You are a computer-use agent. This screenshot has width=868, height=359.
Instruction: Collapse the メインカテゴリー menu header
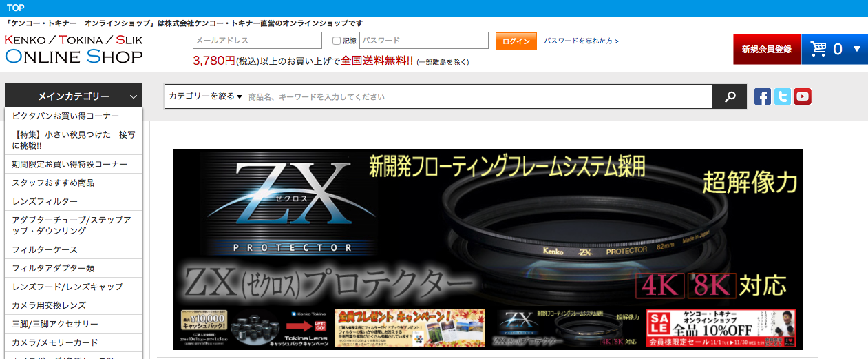click(x=74, y=96)
